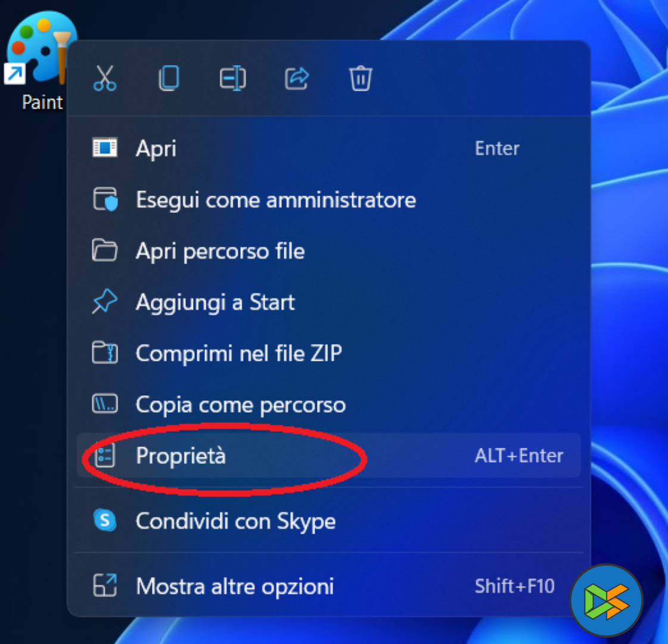The image size is (668, 644).
Task: Click the Share arrow icon
Action: [x=297, y=79]
